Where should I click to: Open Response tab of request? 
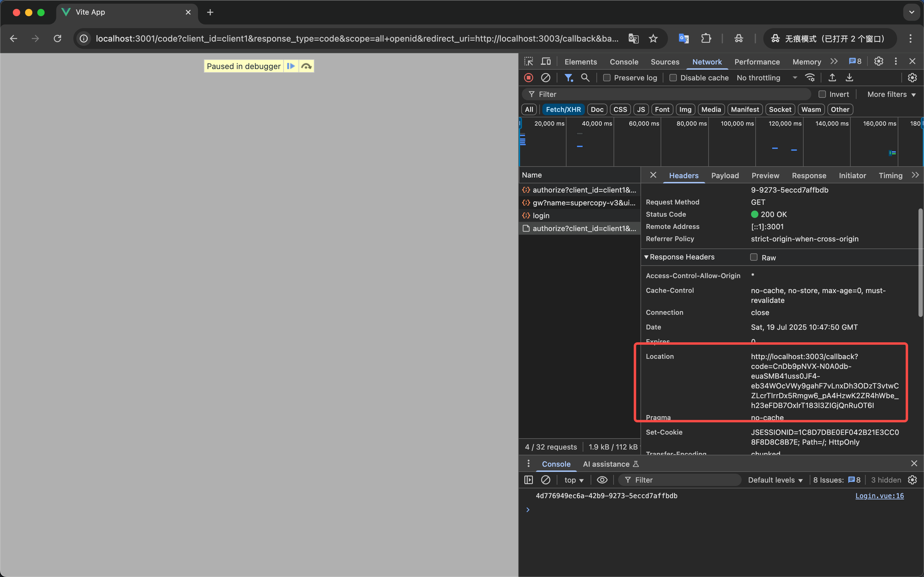click(809, 175)
